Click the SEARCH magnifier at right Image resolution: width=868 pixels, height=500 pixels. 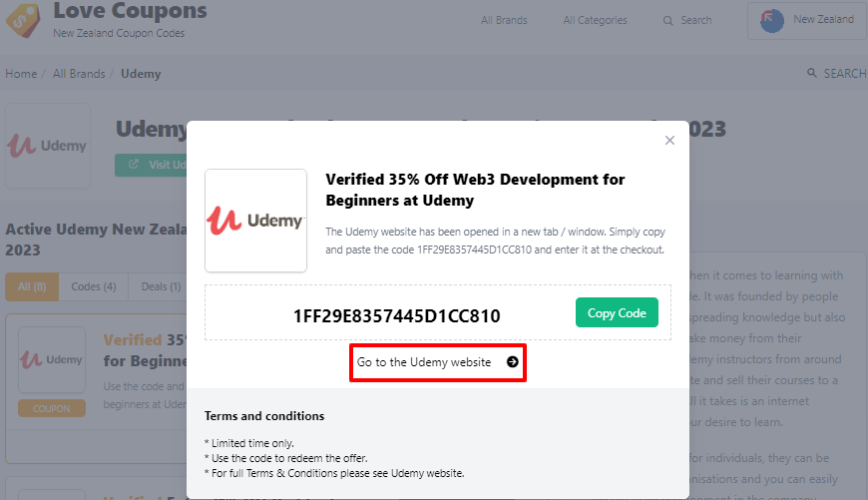(811, 73)
